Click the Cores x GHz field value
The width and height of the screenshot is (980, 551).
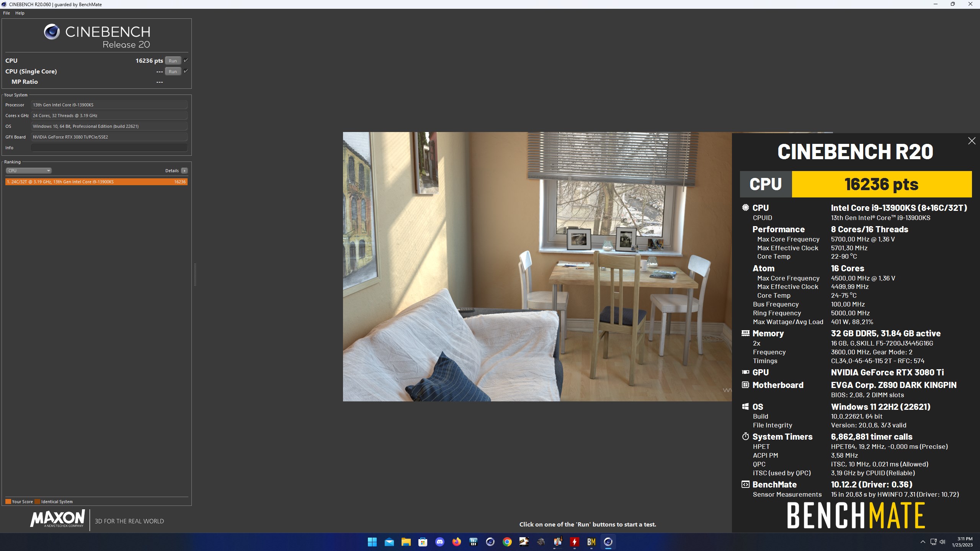coord(109,116)
